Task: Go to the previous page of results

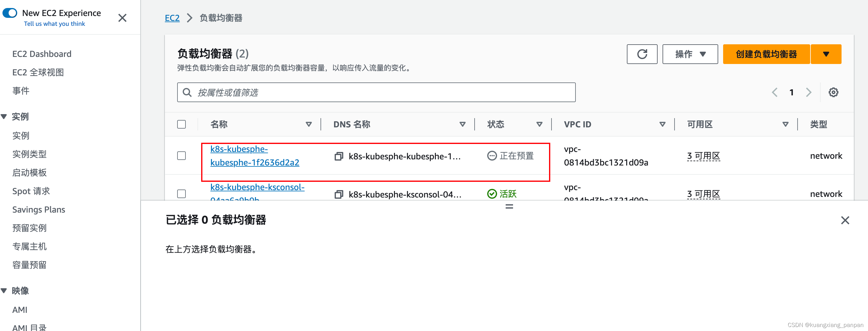Action: coord(775,92)
